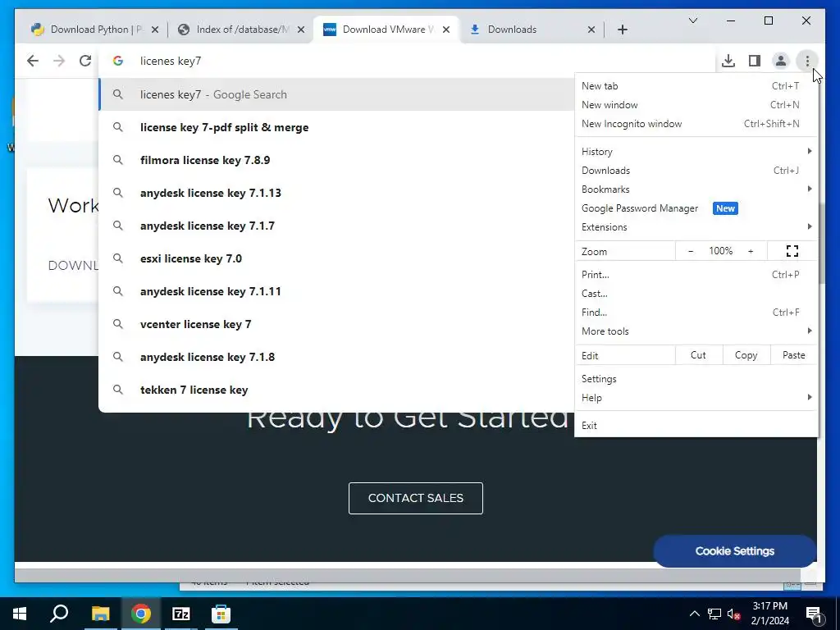Open Microsoft Store from taskbar
The width and height of the screenshot is (840, 630).
[221, 614]
